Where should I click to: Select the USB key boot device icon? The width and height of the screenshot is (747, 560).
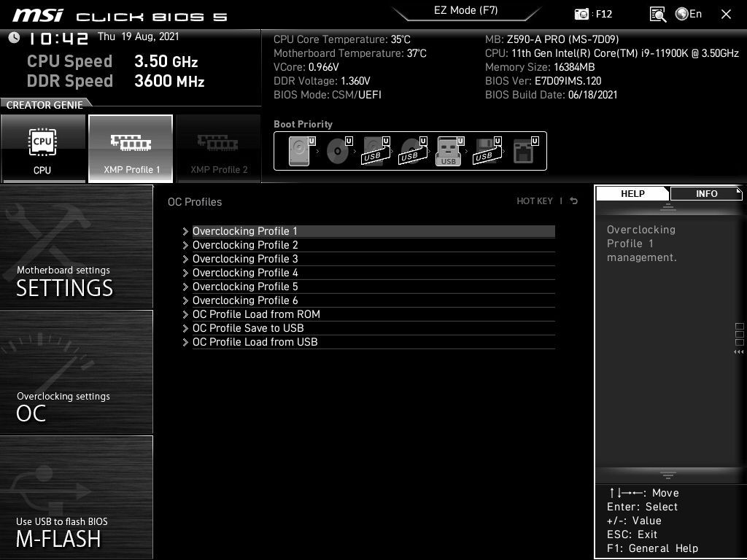pos(449,151)
